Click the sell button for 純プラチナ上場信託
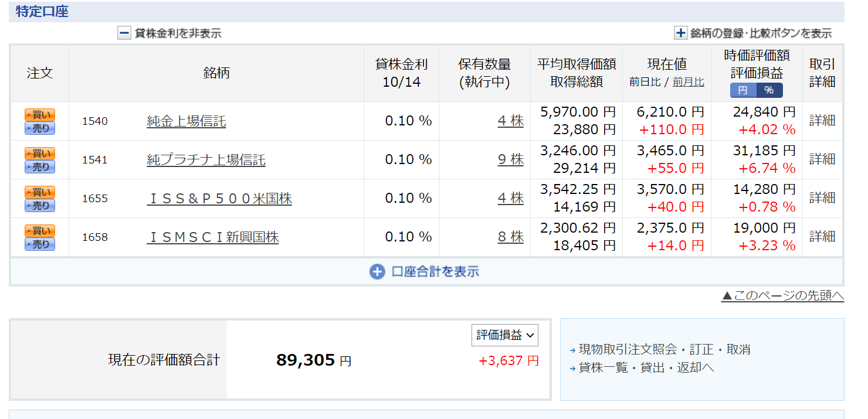 [40, 167]
